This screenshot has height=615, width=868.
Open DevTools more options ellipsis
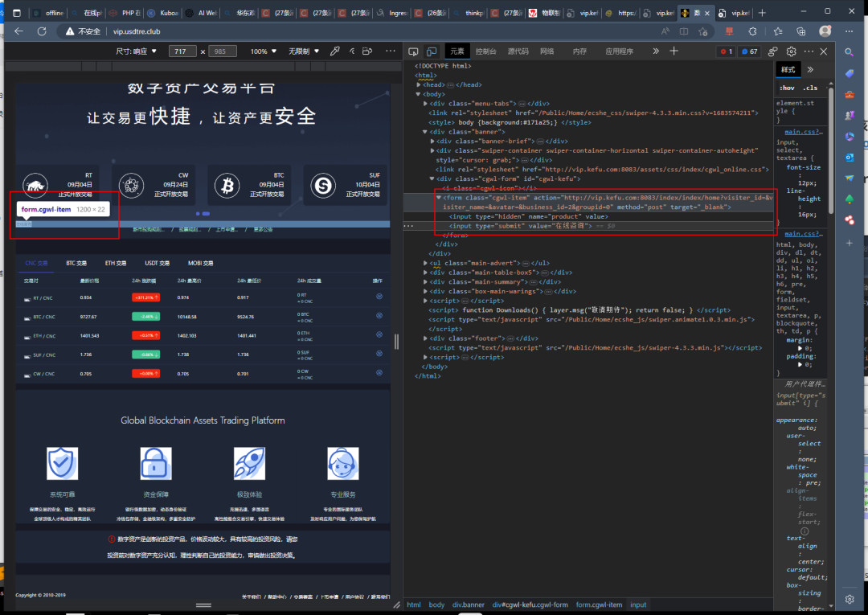tap(809, 51)
